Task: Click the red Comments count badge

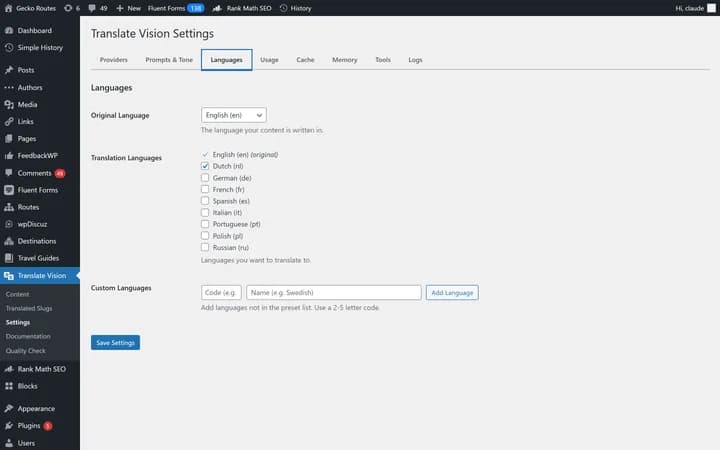Action: [60, 173]
